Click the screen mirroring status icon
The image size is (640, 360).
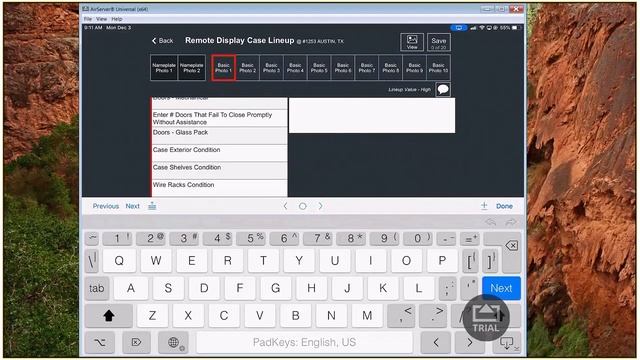459,28
